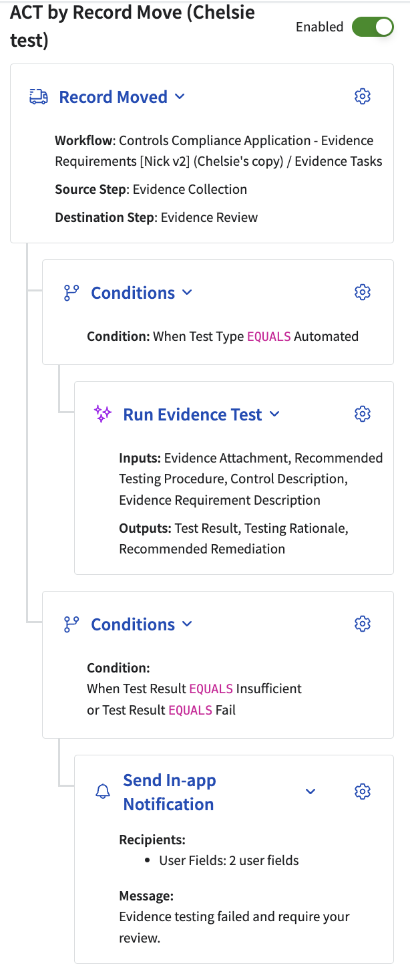Click sparkle icon beside Run Evidence Test

pyautogui.click(x=103, y=414)
